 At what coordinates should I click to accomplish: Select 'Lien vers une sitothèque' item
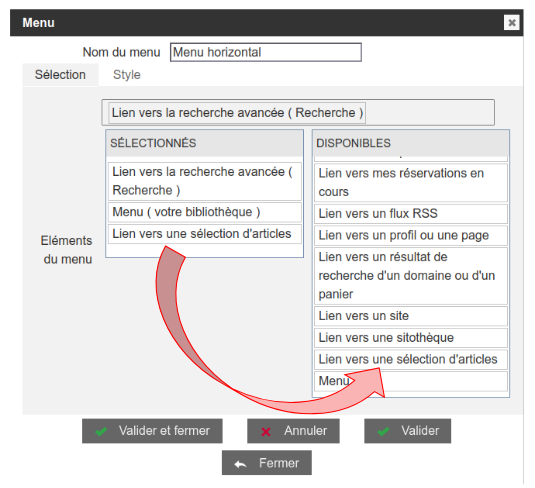click(x=411, y=338)
